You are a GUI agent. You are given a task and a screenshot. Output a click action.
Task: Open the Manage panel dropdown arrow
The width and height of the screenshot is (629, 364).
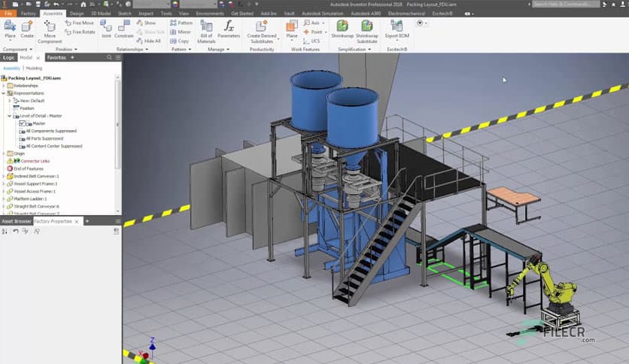228,50
